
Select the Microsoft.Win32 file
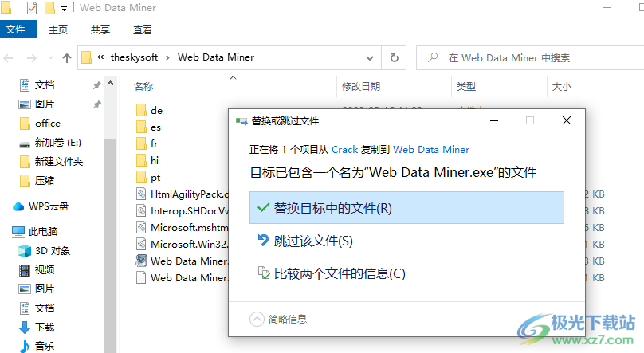[183, 244]
